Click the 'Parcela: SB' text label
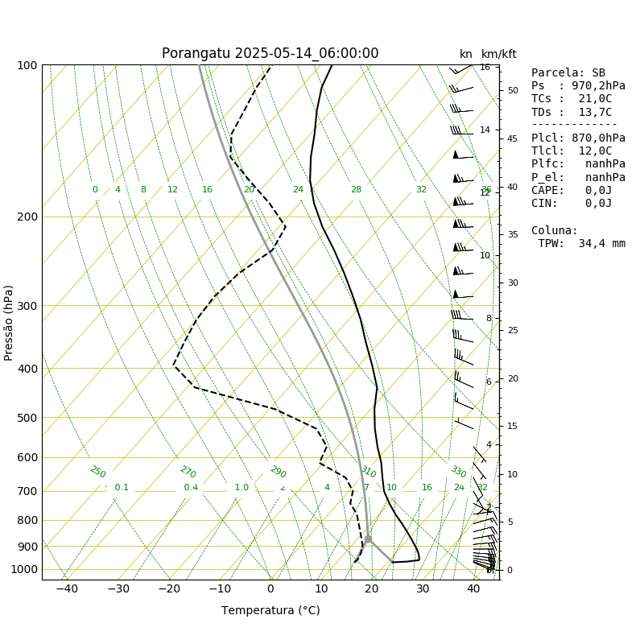This screenshot has height=644, width=644. click(568, 72)
